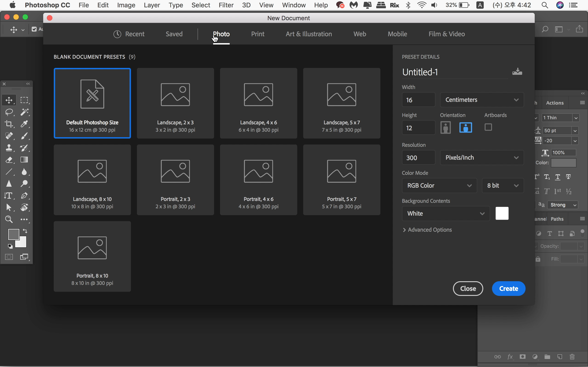Viewport: 588px width, 367px height.
Task: Switch to the Print tab
Action: [x=257, y=34]
